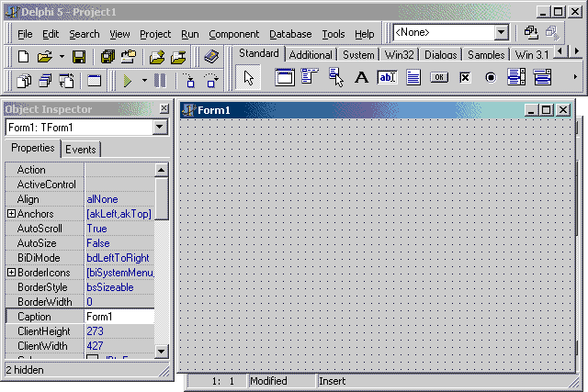Close the Object Inspector panel
The height and width of the screenshot is (392, 588).
pos(164,108)
